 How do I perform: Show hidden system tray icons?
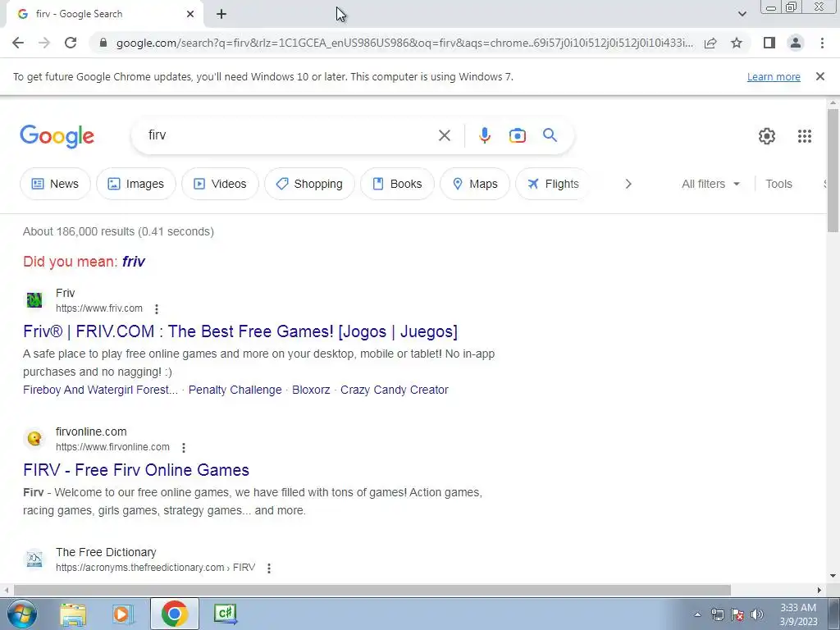697,615
